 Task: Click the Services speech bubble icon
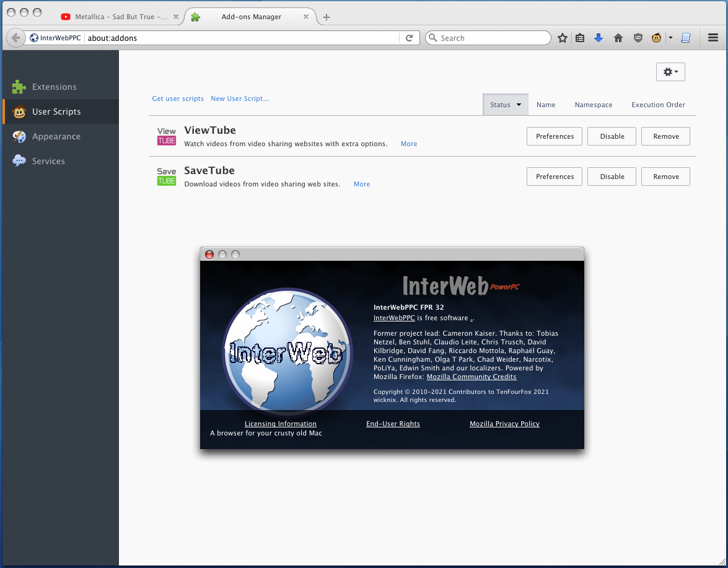pos(19,161)
